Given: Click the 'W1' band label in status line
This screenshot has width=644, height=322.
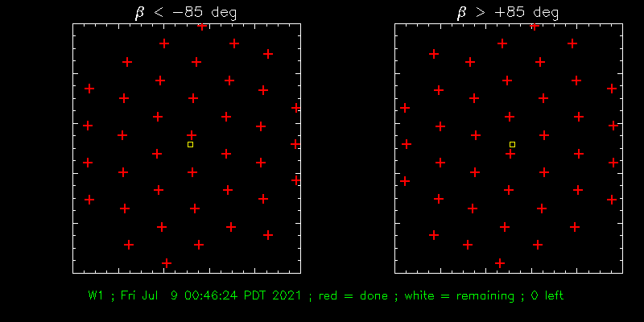Looking at the screenshot, I should click(95, 295).
